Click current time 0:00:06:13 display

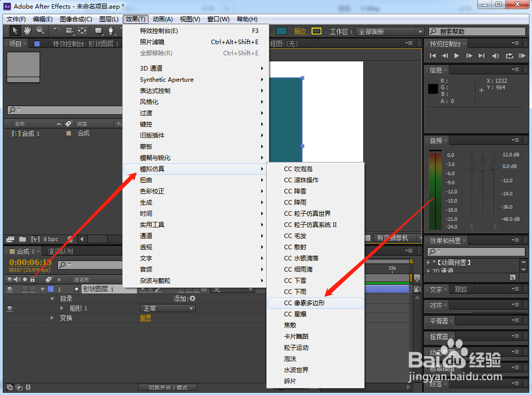click(30, 262)
